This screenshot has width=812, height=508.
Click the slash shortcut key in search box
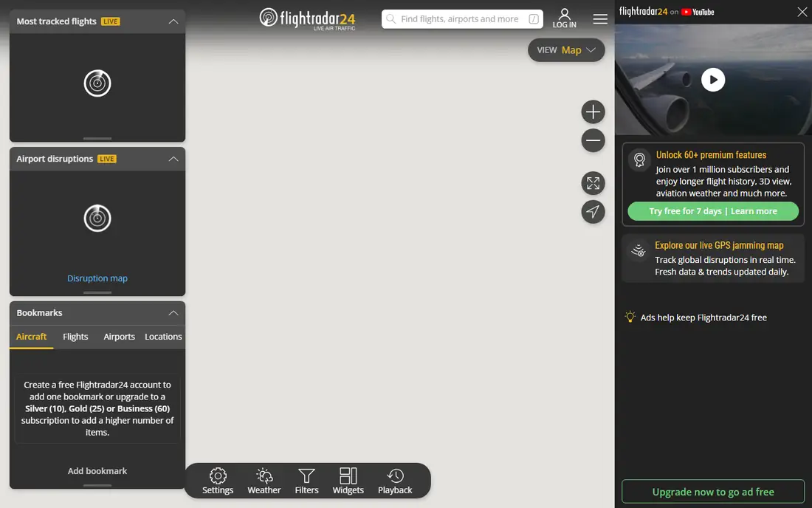(534, 19)
